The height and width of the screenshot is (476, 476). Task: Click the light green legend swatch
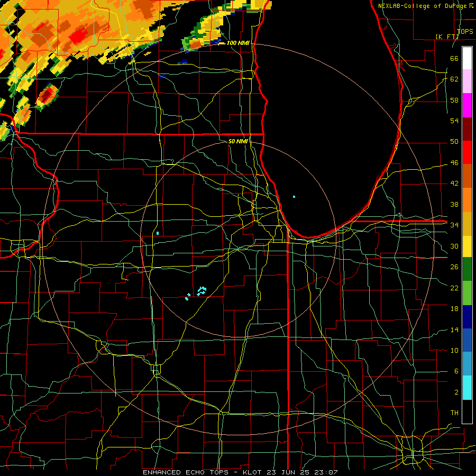(x=467, y=294)
